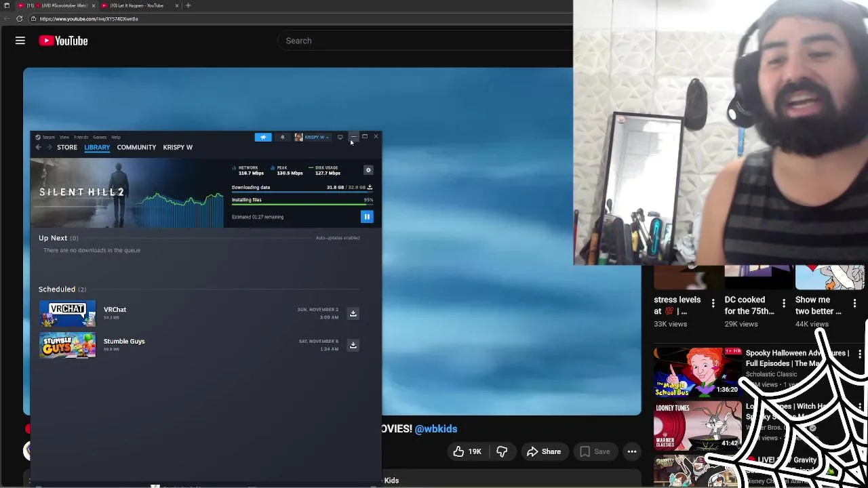Open the Gravity Falls live video thumbnail

(697, 471)
